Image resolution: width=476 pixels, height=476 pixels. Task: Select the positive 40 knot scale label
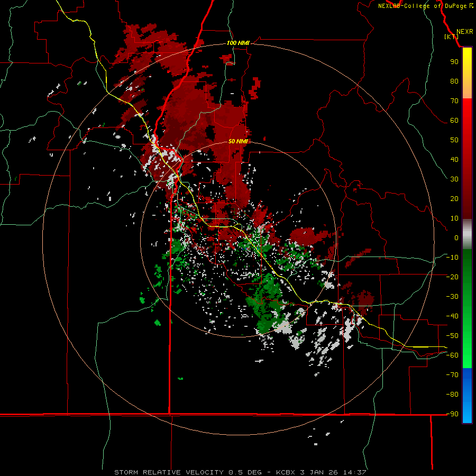click(x=454, y=159)
